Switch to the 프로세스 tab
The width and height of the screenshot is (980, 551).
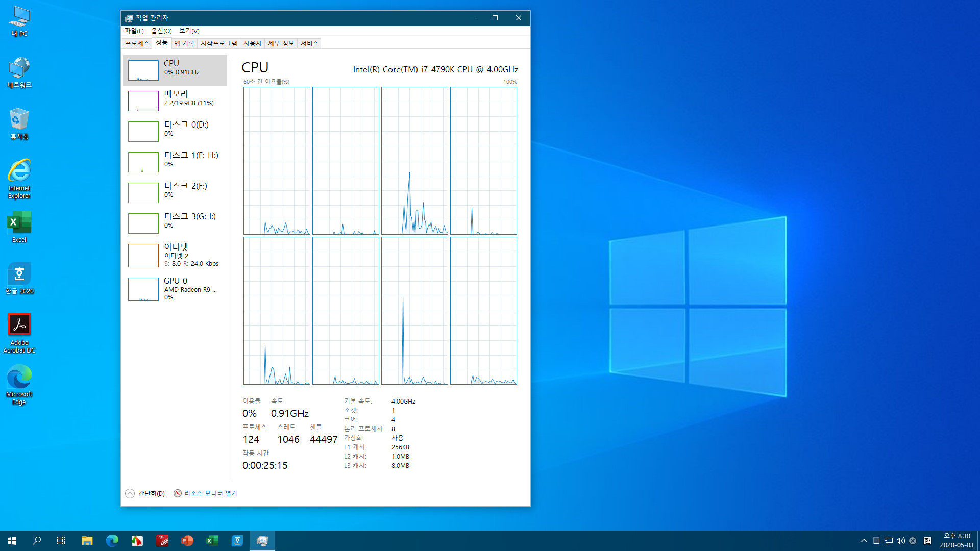[137, 43]
